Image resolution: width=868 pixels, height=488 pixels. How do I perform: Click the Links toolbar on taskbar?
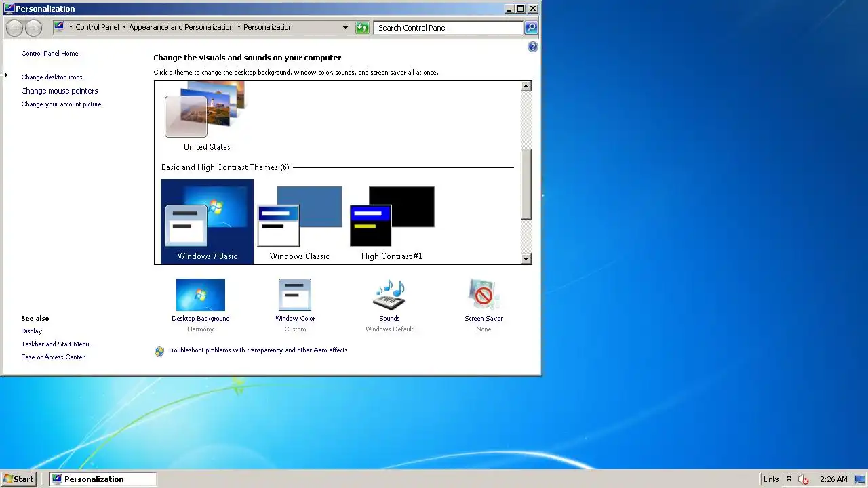[x=771, y=479]
